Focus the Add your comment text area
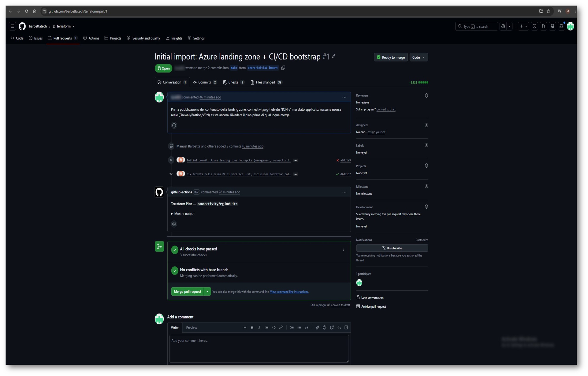This screenshot has height=376, width=588. [259, 349]
